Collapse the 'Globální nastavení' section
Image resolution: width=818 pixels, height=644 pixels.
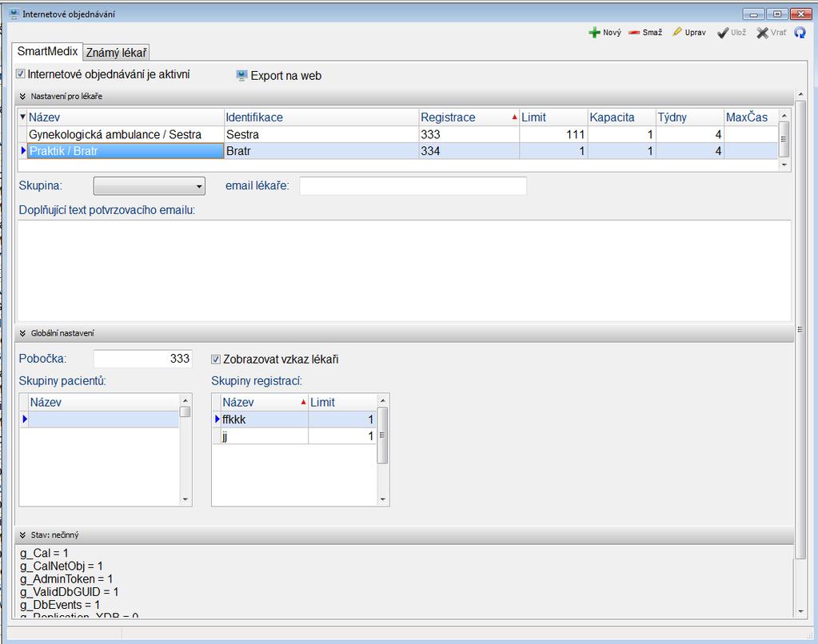(22, 333)
